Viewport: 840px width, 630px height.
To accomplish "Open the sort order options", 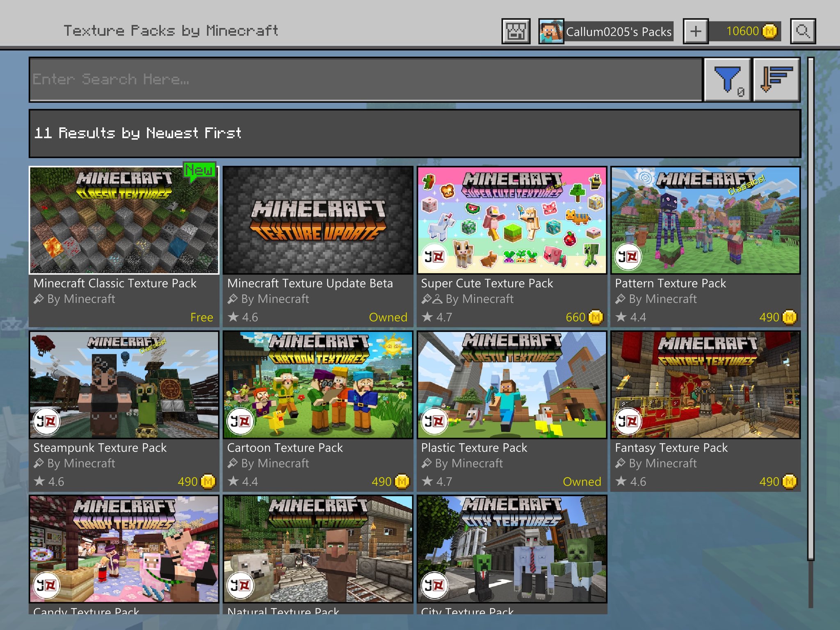I will click(x=776, y=80).
